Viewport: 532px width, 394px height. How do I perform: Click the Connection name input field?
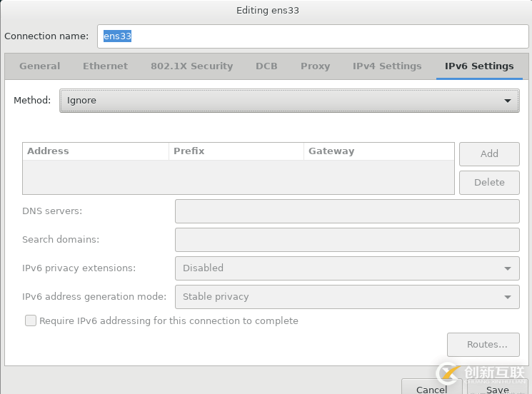313,36
